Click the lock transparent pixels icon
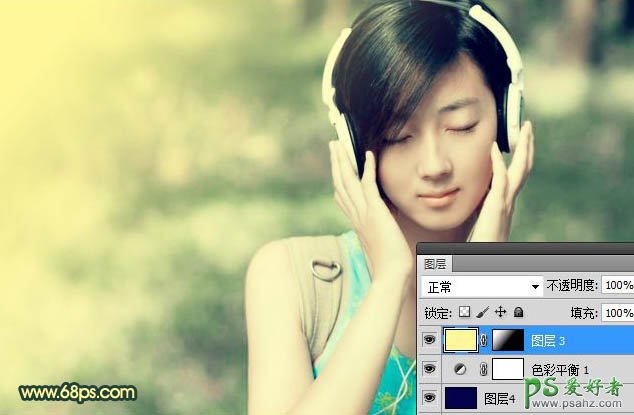The width and height of the screenshot is (634, 415). point(464,313)
